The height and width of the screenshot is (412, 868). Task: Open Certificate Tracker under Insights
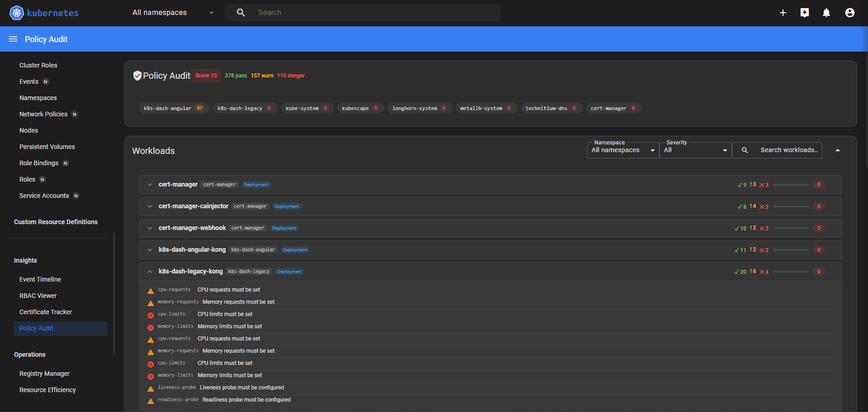[x=46, y=312]
